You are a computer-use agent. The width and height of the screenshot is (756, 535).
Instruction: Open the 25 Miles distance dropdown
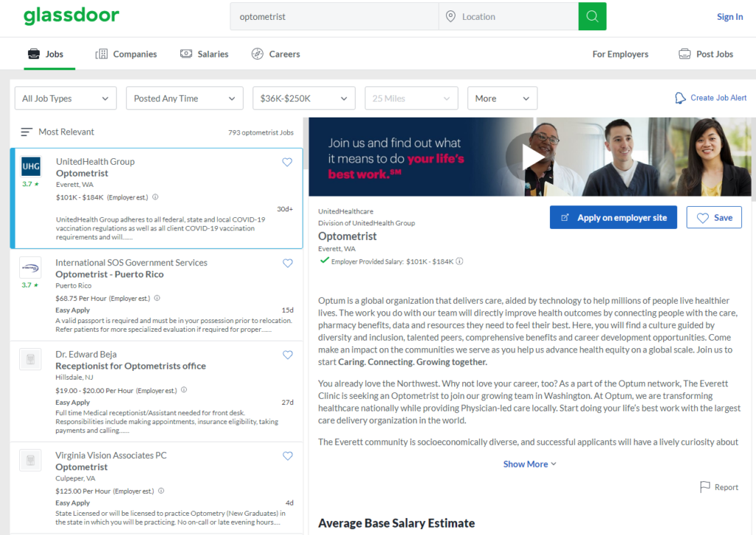(x=411, y=98)
